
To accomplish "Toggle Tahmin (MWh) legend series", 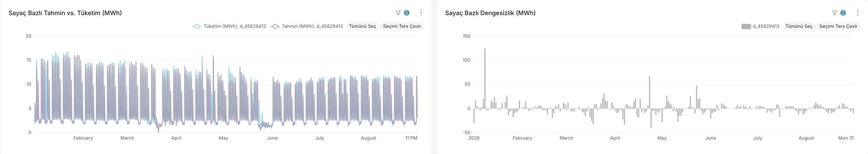I will [307, 26].
